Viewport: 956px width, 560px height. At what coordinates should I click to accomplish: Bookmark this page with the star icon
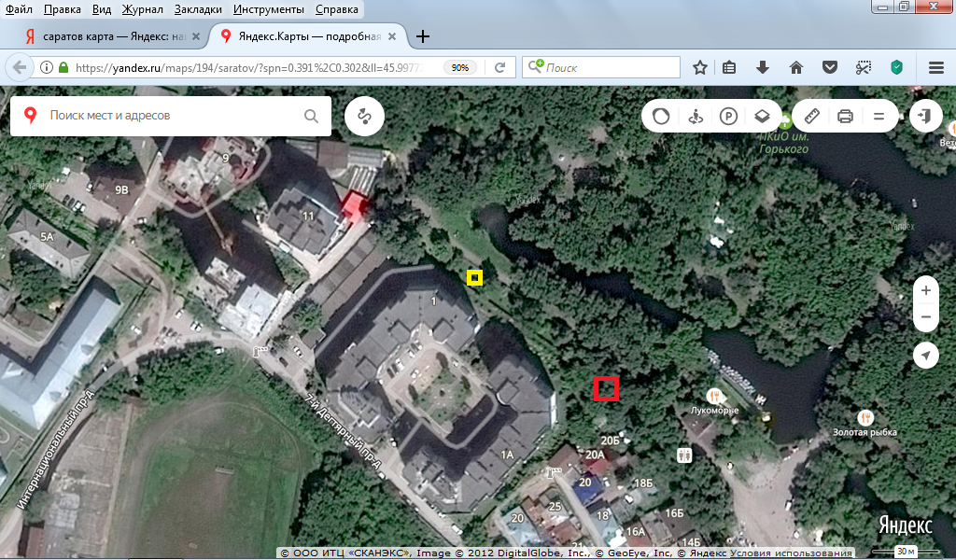click(700, 67)
